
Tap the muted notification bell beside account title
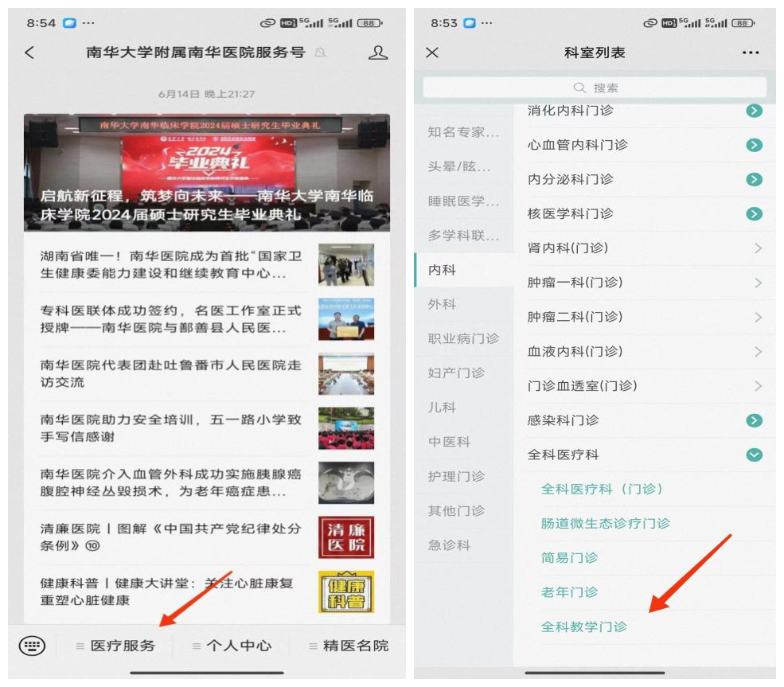pyautogui.click(x=321, y=53)
